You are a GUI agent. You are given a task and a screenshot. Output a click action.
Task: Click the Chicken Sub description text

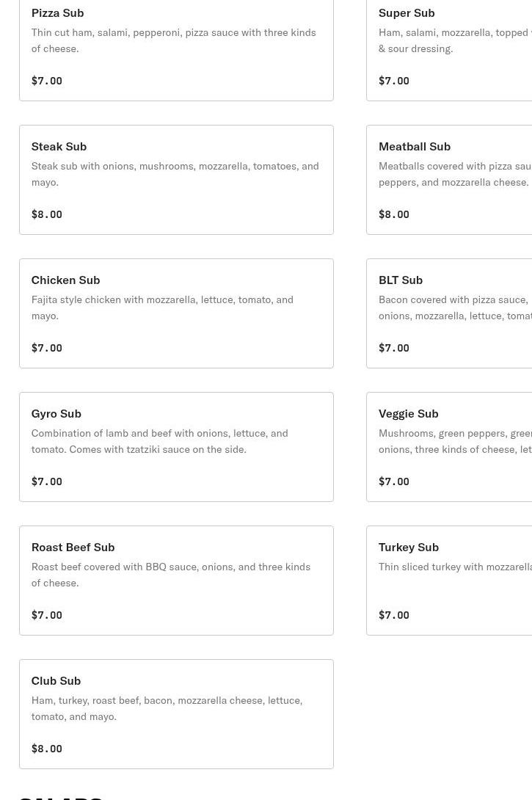pyautogui.click(x=161, y=308)
